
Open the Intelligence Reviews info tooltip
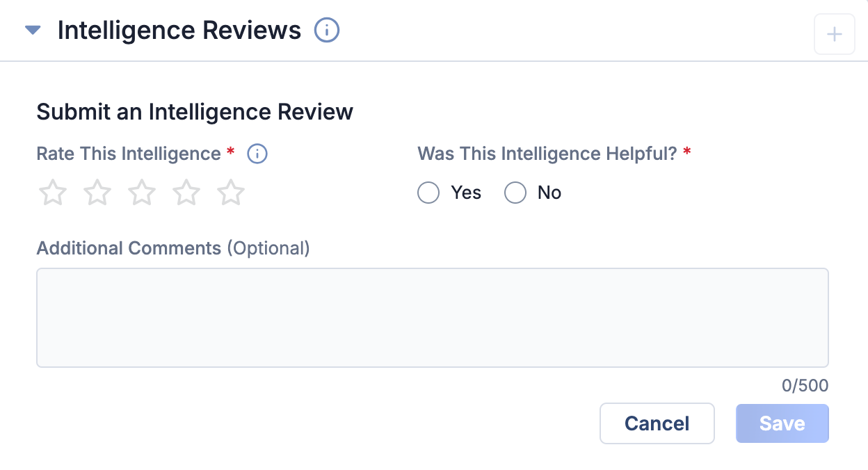pyautogui.click(x=326, y=30)
